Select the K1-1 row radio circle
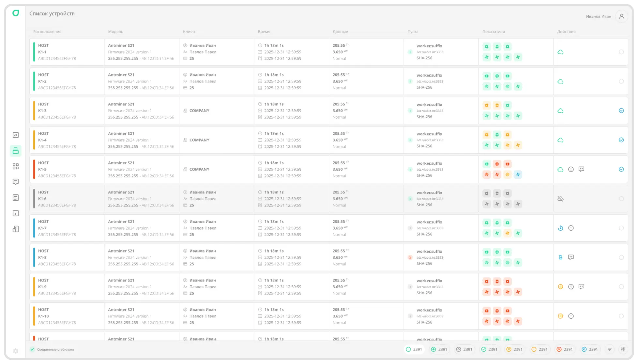 pos(621,52)
